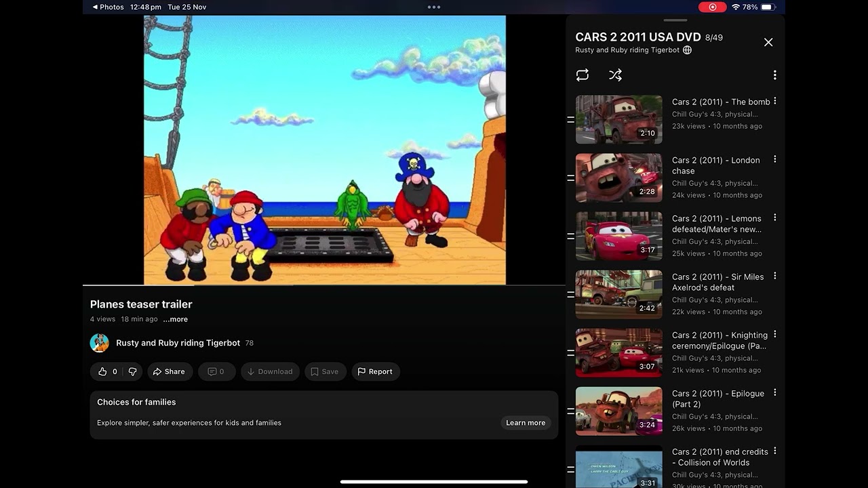Grab reorder handle for Lemons defeated video
This screenshot has width=868, height=488.
point(570,236)
